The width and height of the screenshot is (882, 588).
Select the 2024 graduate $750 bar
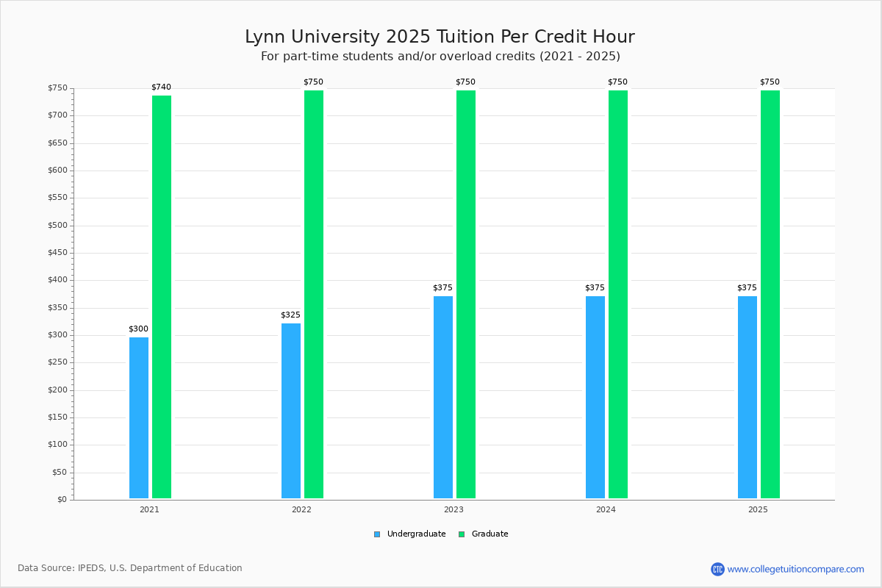(x=618, y=294)
